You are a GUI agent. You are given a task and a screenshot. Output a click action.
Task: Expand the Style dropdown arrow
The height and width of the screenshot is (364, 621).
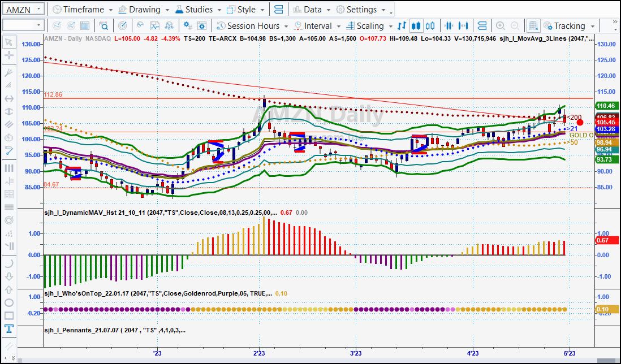262,10
